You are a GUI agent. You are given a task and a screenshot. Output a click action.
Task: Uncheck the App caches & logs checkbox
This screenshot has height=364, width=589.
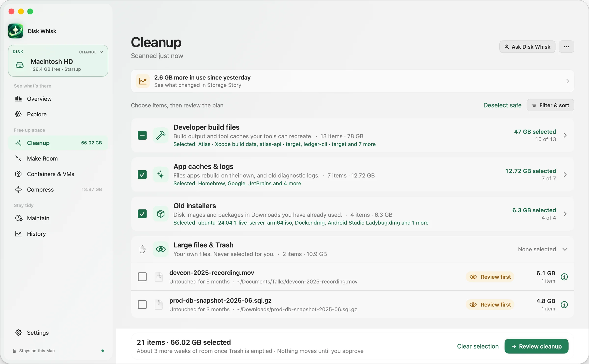142,175
